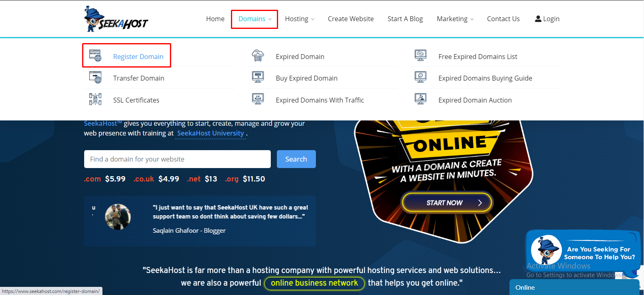Screen dimensions: 644x295
Task: Open Start A Blog page
Action: (x=405, y=19)
